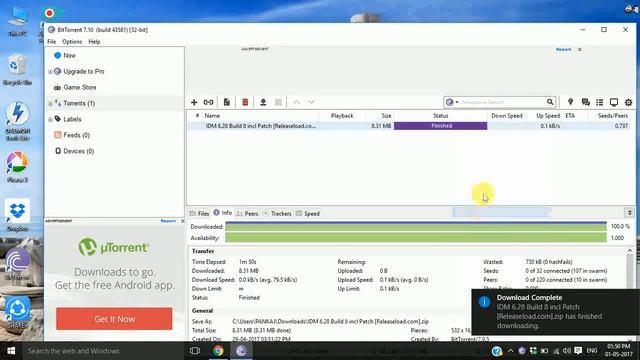Sort by the Name column header
Viewport: 640px width, 360px height.
[212, 116]
